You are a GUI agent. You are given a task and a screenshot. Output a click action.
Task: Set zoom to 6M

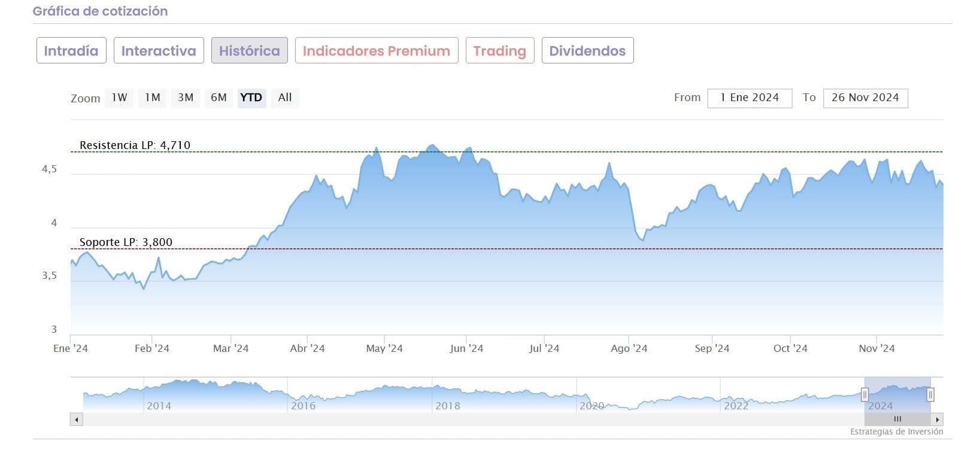[219, 98]
